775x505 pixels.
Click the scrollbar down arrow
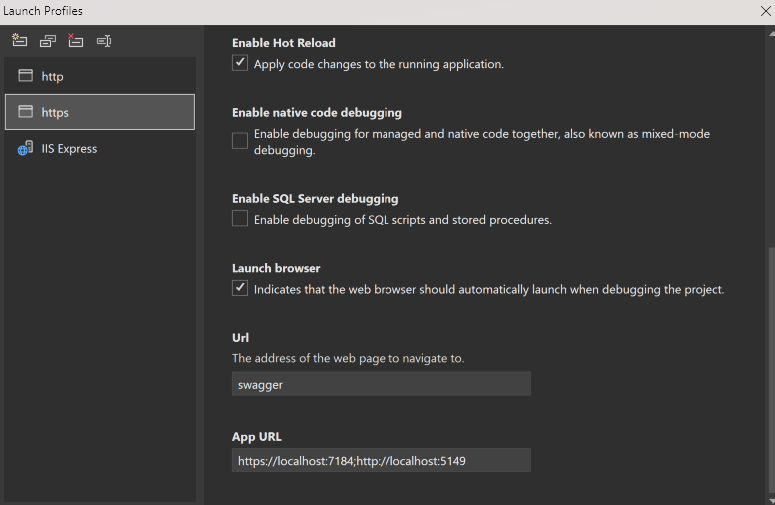pyautogui.click(x=772, y=501)
